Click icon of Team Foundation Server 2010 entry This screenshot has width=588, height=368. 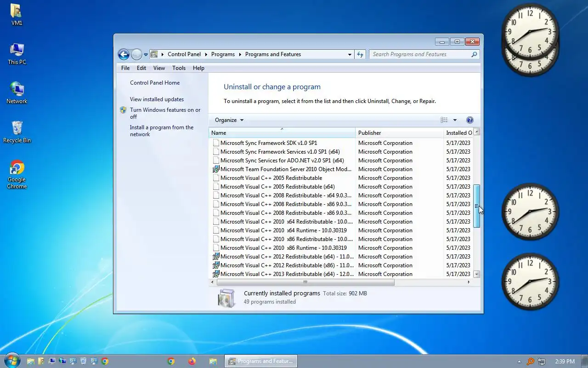tap(216, 169)
